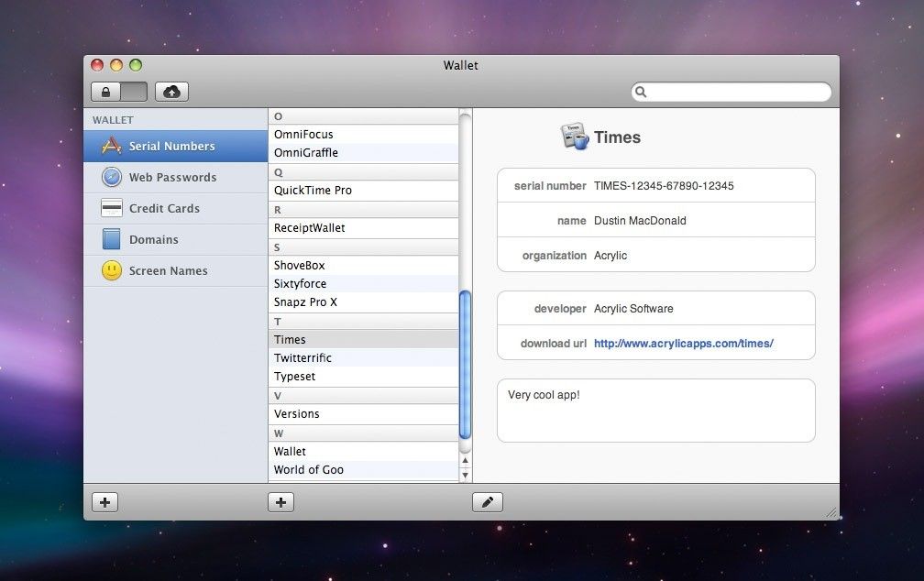Select the Serial Numbers category icon
The width and height of the screenshot is (924, 581).
(112, 145)
